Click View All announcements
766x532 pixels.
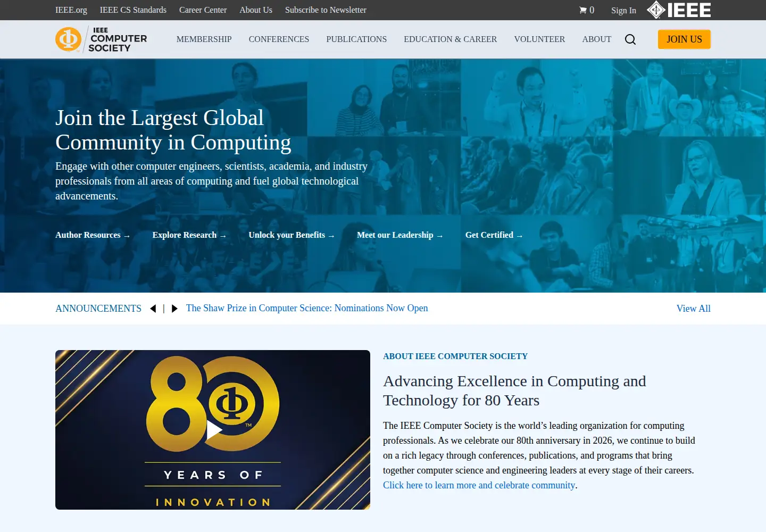[693, 309]
